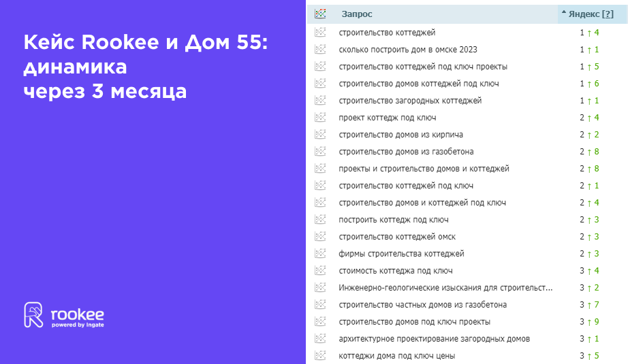628x364 pixels.
Task: Open chart icon for "строительство загородных коттеджей"
Action: click(x=320, y=101)
